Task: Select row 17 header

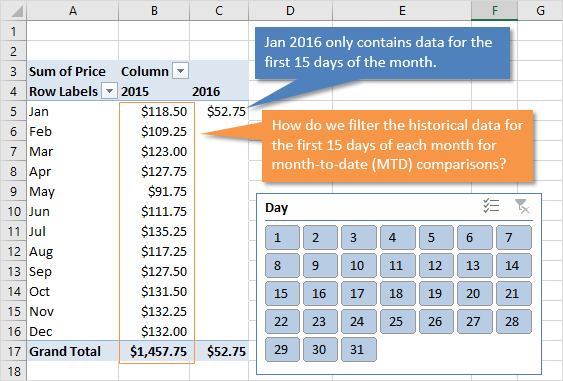Action: pos(13,351)
